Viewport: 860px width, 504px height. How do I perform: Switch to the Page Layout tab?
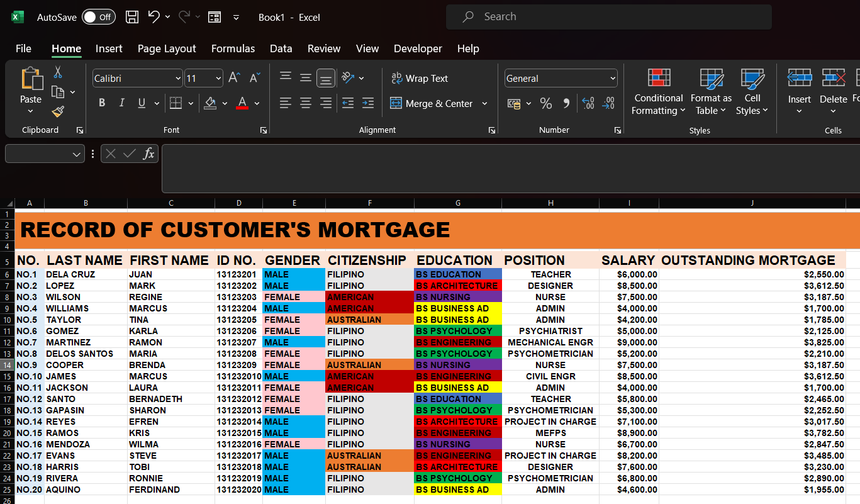click(167, 48)
